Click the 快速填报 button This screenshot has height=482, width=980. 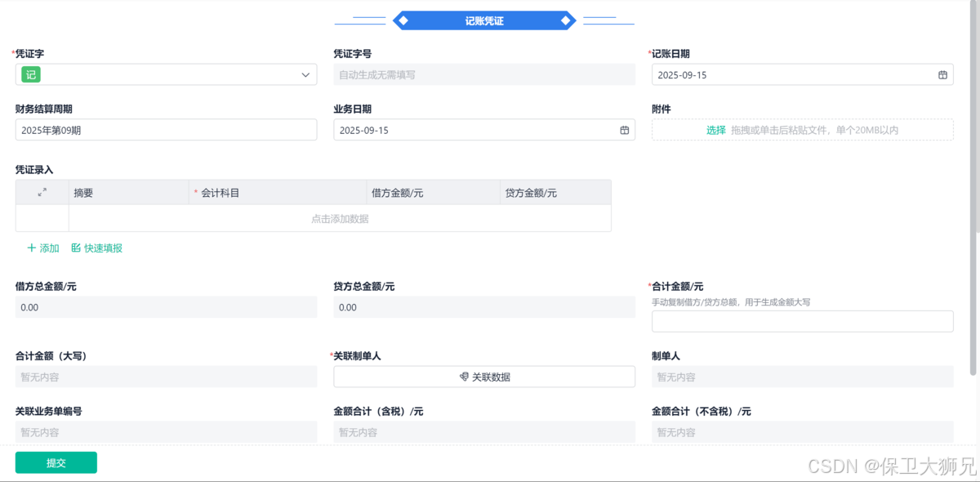[97, 248]
